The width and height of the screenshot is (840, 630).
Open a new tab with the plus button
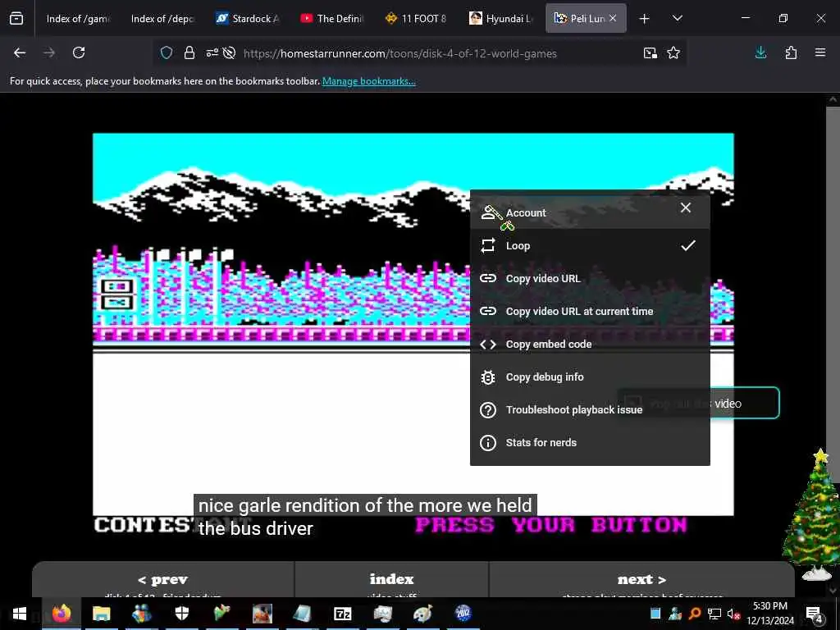click(x=645, y=19)
